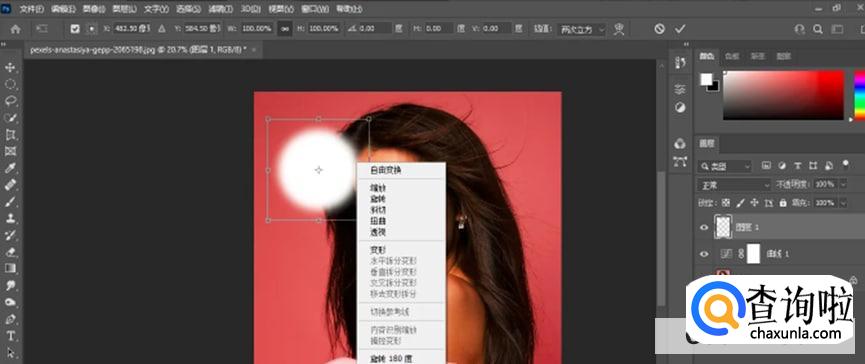This screenshot has height=364, width=865.
Task: Toggle the reference point checkbox
Action: coord(75,29)
